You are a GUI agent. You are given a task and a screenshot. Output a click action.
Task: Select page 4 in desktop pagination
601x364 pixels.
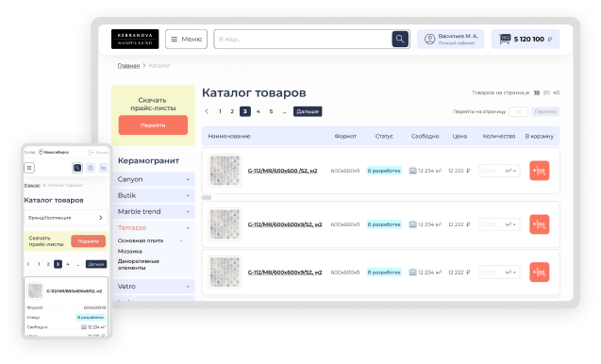(258, 111)
